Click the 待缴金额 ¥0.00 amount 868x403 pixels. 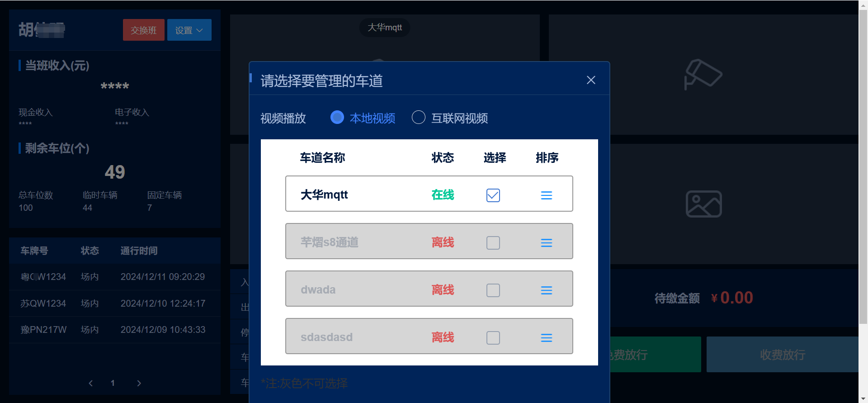click(731, 298)
